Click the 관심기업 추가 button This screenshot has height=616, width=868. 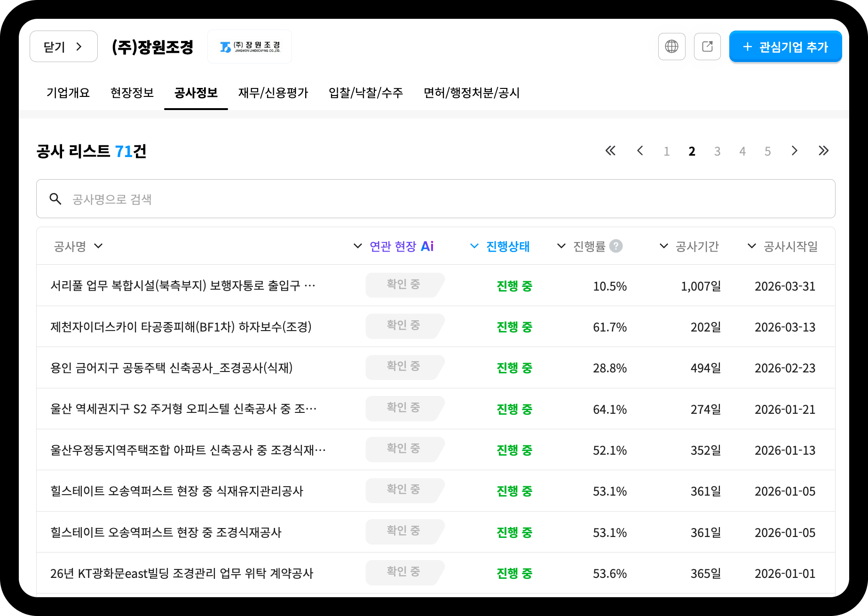pos(785,47)
